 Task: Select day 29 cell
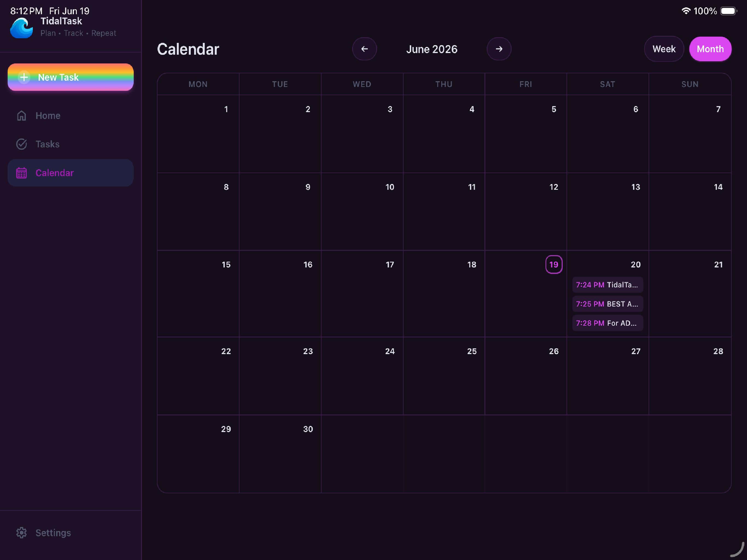(198, 454)
